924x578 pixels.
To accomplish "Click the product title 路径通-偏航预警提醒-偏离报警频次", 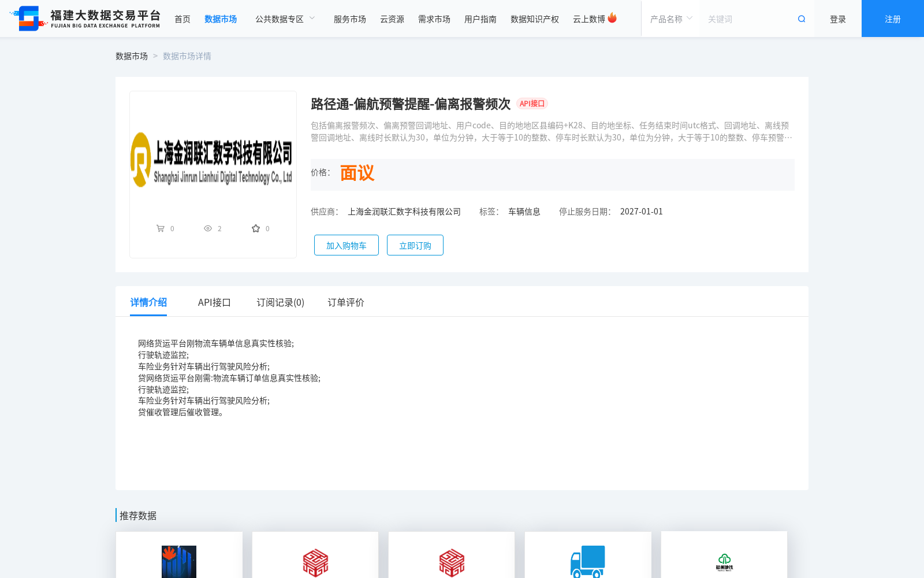I will pos(411,104).
